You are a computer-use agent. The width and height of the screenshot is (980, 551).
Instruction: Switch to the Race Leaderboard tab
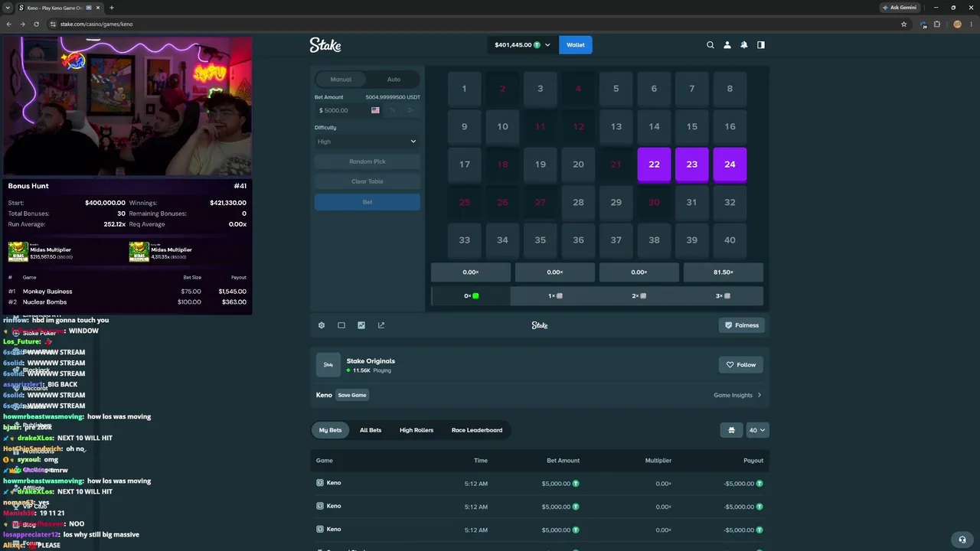[x=477, y=430]
